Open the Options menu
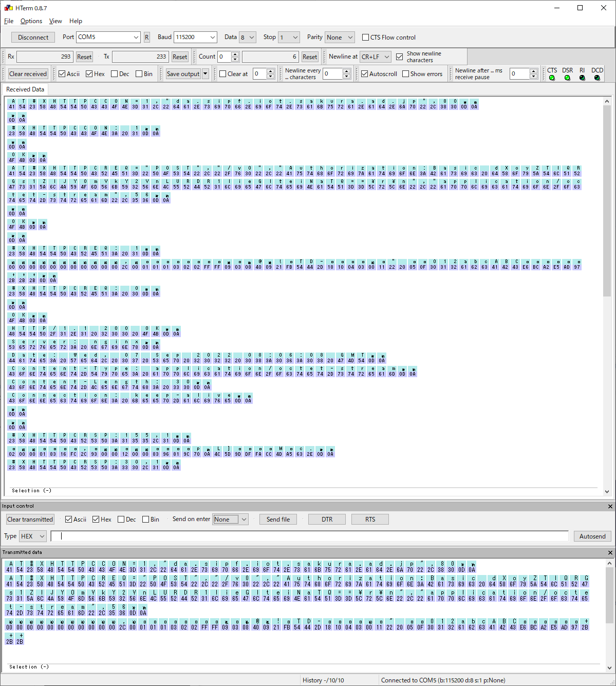The width and height of the screenshot is (616, 686). [31, 21]
